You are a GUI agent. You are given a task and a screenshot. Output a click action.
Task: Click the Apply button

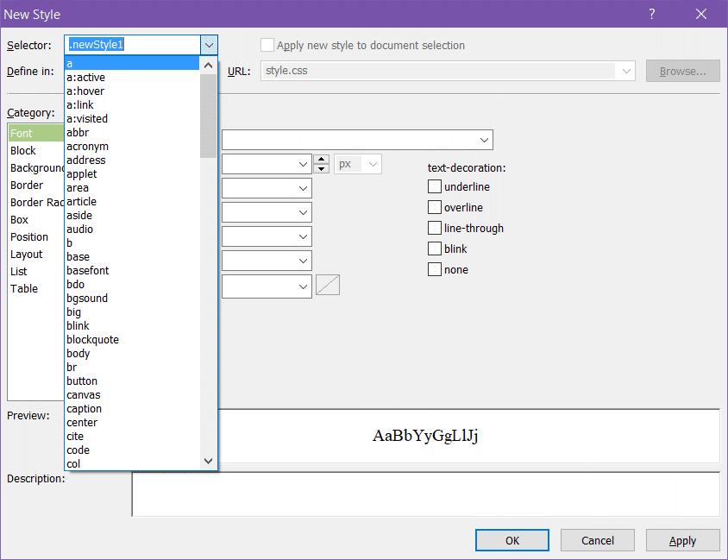click(x=682, y=540)
